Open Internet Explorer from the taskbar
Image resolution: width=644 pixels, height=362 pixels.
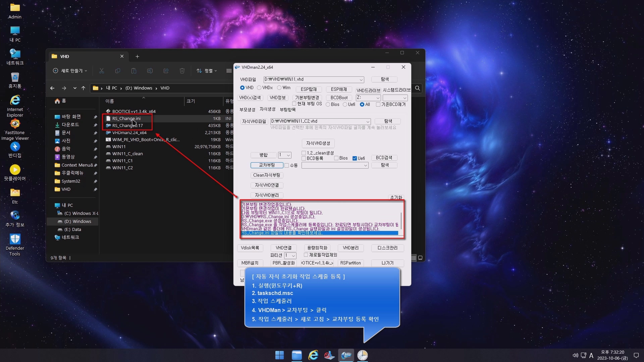[313, 355]
